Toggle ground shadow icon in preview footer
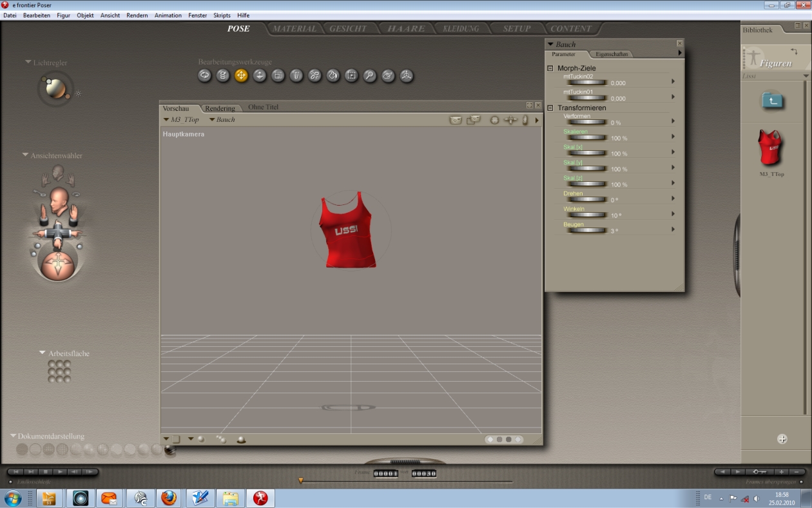 (x=241, y=440)
